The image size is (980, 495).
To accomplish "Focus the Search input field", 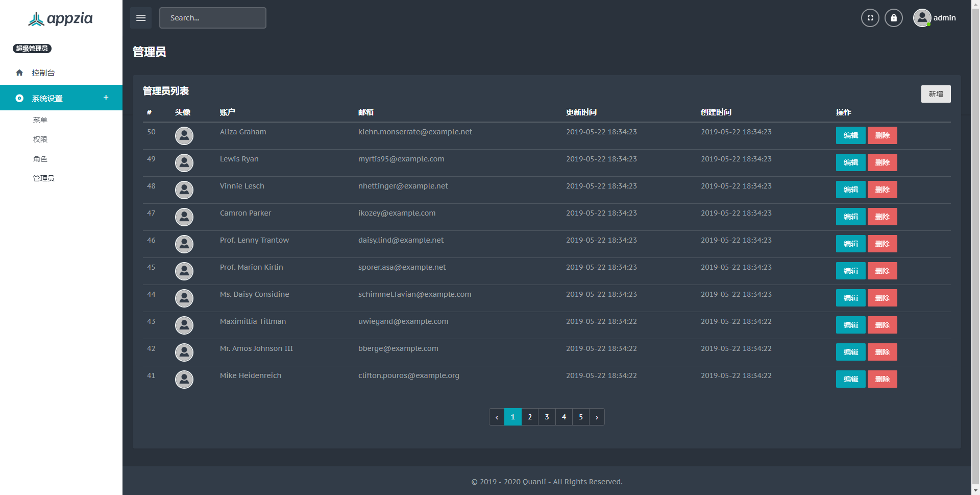I will 213,18.
